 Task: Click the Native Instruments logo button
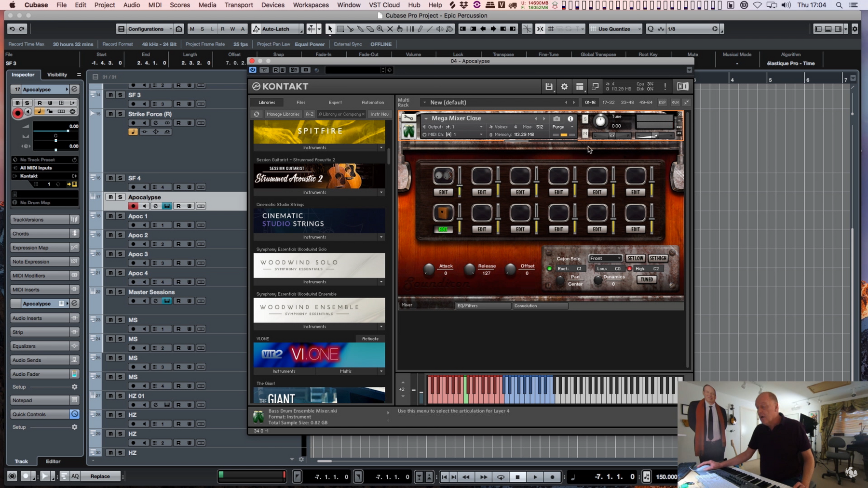pyautogui.click(x=682, y=87)
